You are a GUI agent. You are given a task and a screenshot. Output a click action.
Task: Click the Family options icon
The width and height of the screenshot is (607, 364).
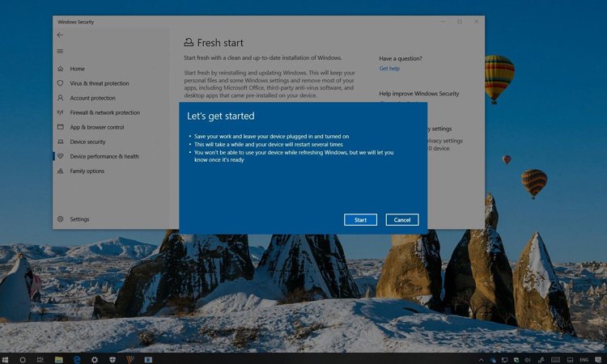[x=61, y=171]
